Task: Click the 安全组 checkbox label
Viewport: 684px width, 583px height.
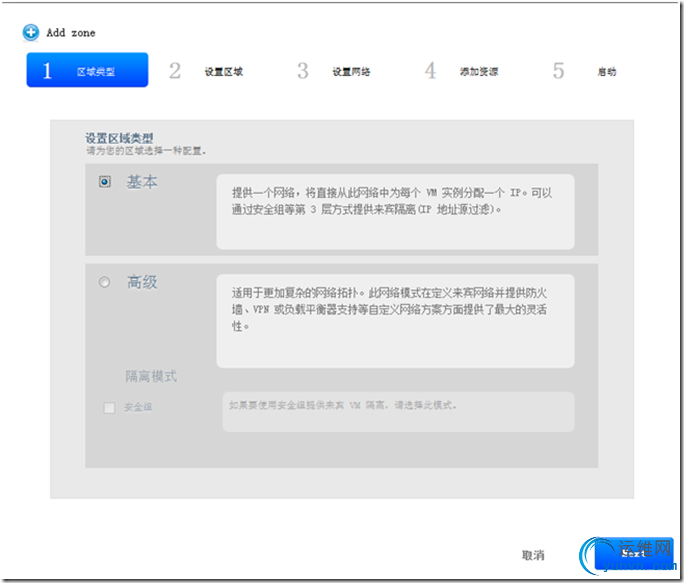Action: point(138,407)
